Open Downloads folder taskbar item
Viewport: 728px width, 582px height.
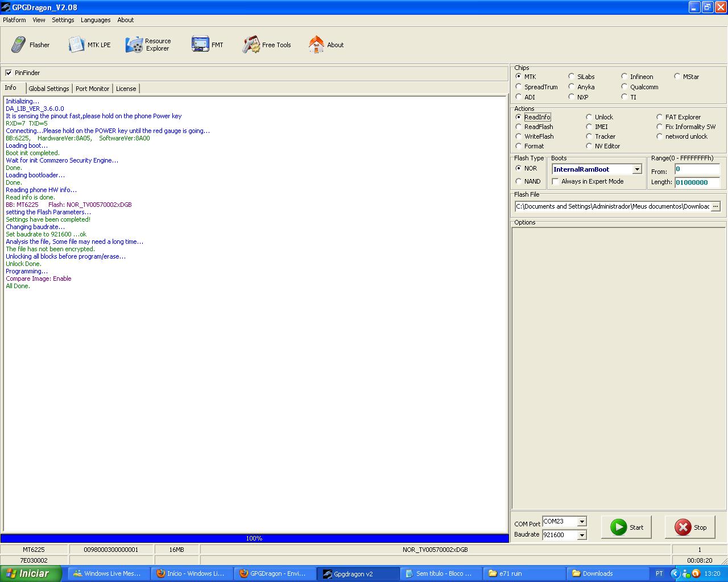606,573
